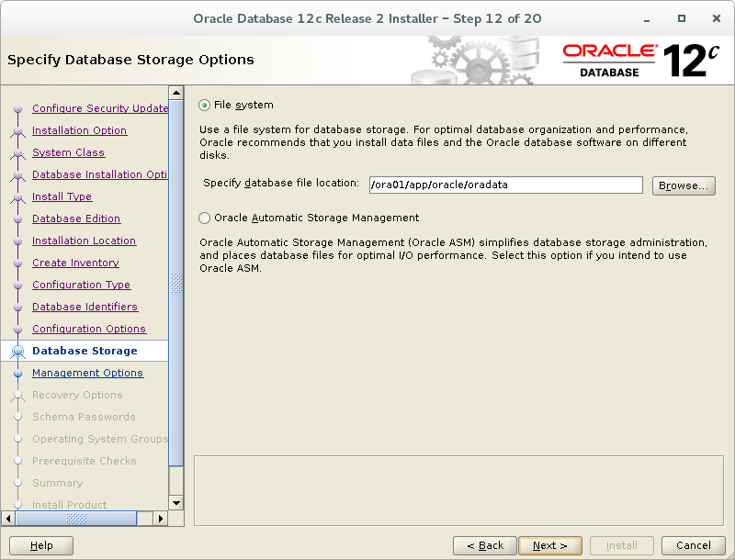Click the Database Identifiers step bullet

click(17, 308)
